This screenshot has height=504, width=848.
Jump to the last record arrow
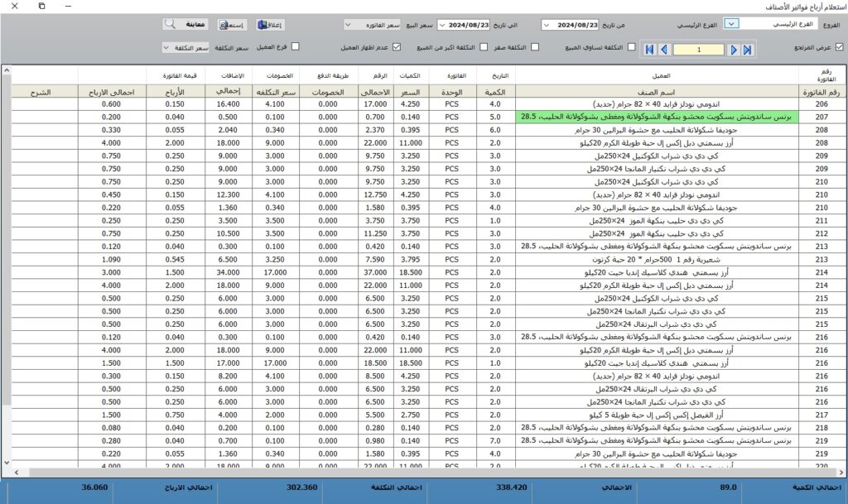click(748, 50)
